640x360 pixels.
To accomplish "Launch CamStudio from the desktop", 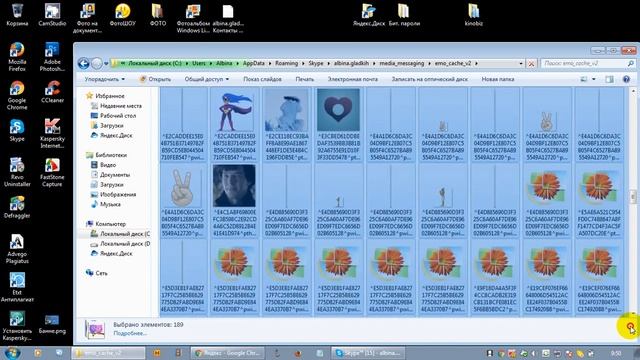I will [x=52, y=14].
